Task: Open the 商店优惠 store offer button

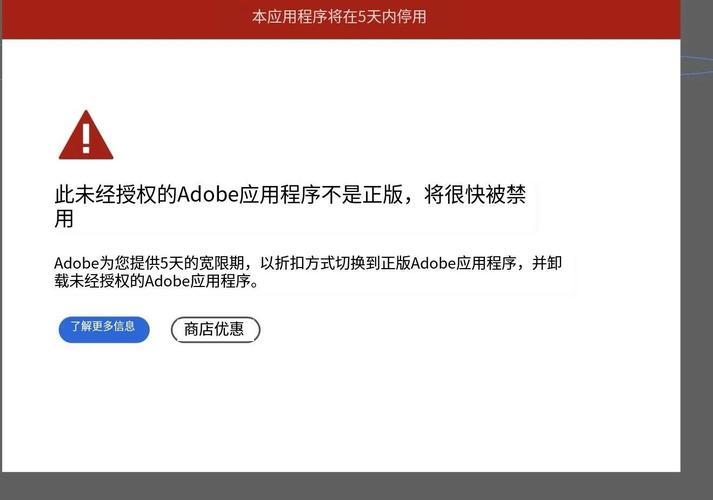Action: coord(216,330)
